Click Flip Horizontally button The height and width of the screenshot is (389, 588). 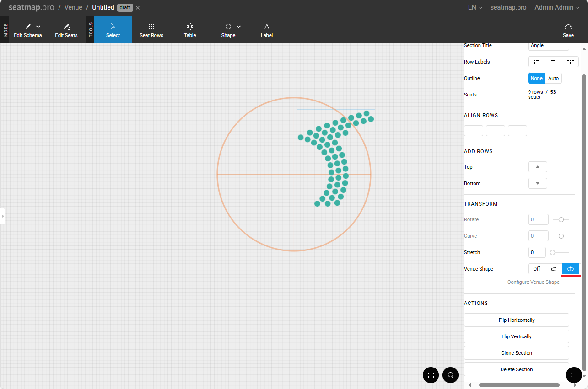point(517,320)
